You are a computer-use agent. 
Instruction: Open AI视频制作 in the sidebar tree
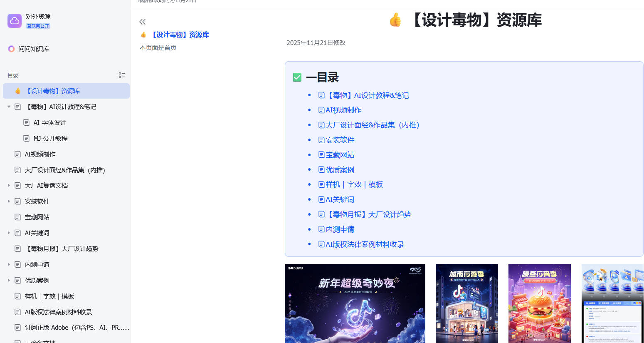tap(40, 154)
